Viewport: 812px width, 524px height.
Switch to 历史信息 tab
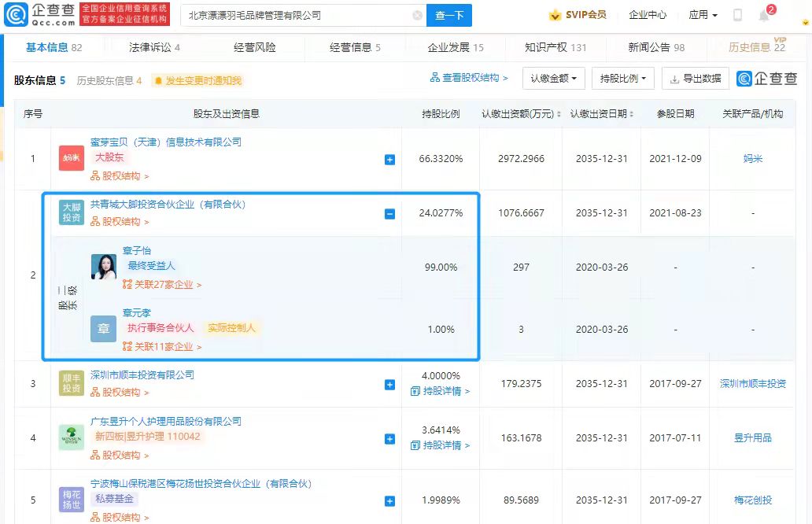(757, 46)
